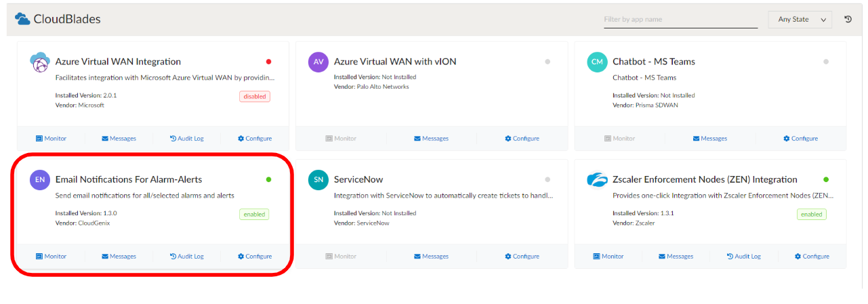Viewport: 868px width, 304px height.
Task: Open Messages for ServiceNow
Action: pyautogui.click(x=431, y=257)
